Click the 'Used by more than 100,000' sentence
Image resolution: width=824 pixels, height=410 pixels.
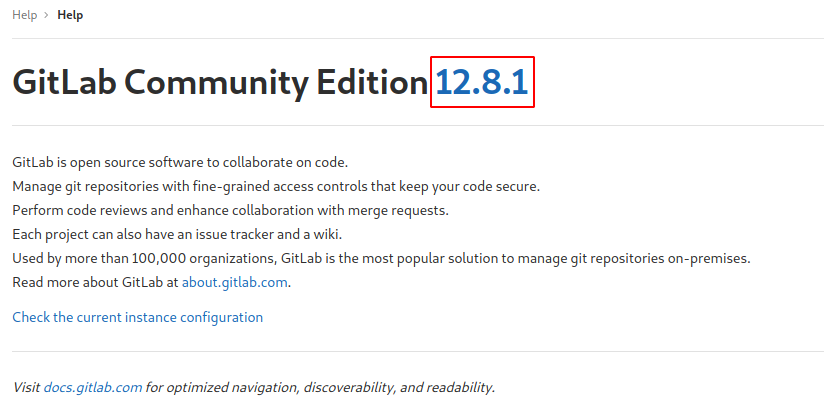382,259
